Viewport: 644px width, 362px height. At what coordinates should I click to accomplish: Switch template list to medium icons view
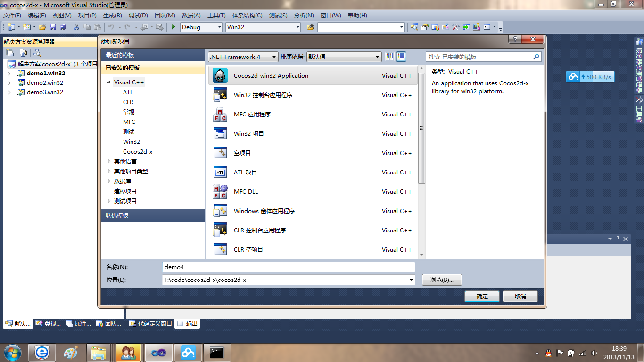coord(401,57)
